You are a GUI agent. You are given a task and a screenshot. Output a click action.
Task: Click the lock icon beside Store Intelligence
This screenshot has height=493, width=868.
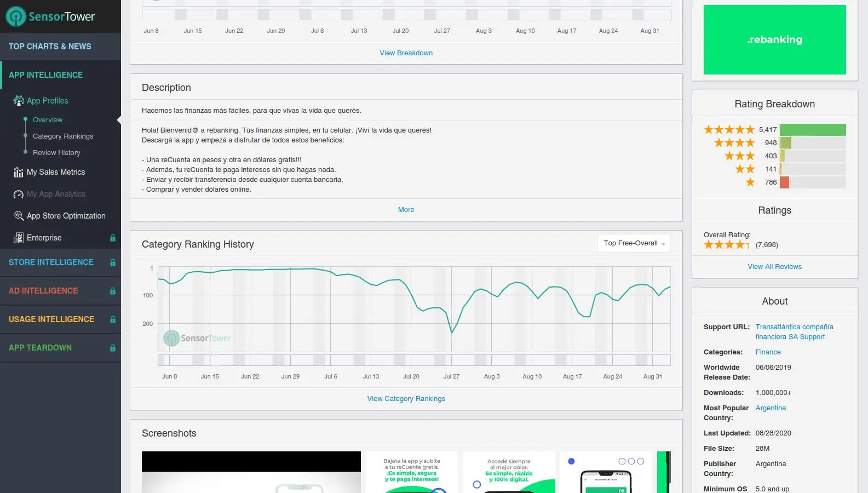pyautogui.click(x=113, y=262)
